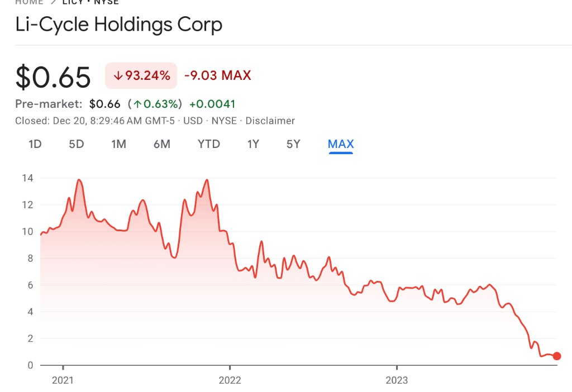The height and width of the screenshot is (392, 572).
Task: Click the HOME breadcrumb link
Action: pos(29,2)
